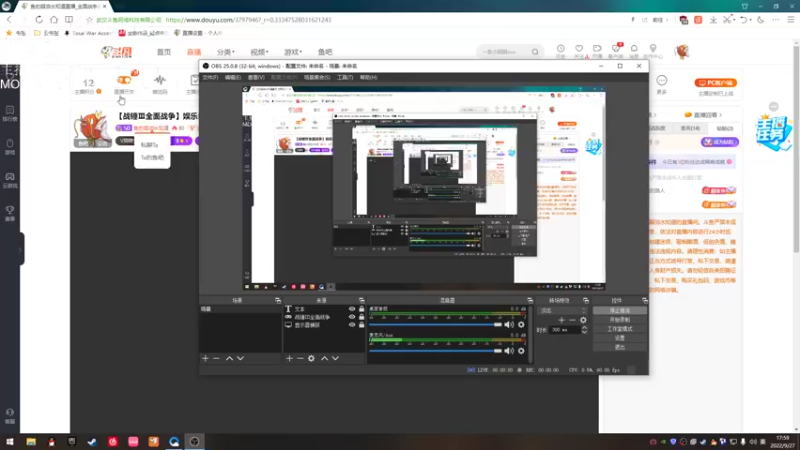
Task: Open the 编辑(E) menu in OBS
Action: point(233,78)
